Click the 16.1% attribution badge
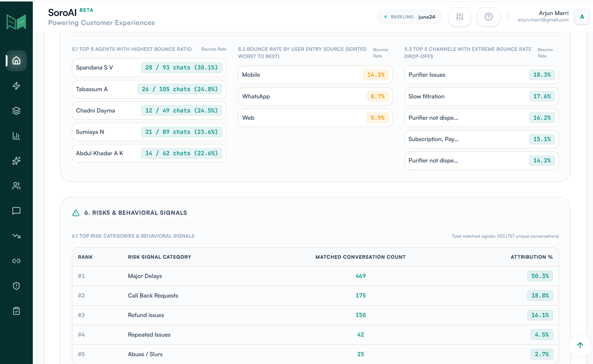 [540, 315]
